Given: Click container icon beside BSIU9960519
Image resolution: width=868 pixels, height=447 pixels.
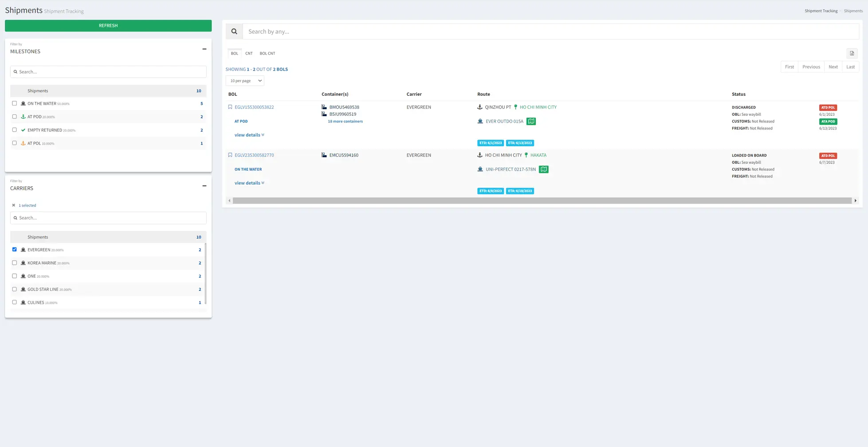Looking at the screenshot, I should [x=324, y=114].
